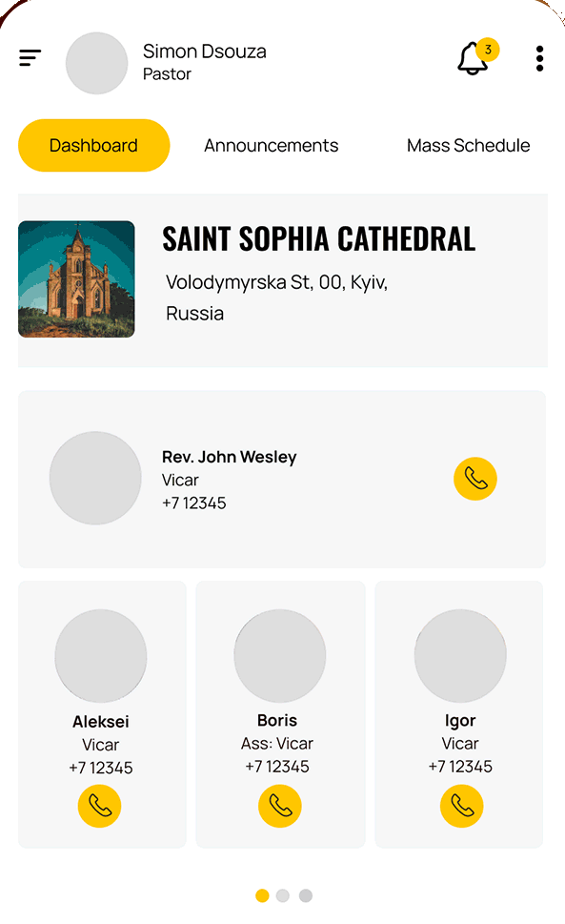Open Rev. John Wesley's avatar

[x=95, y=478]
